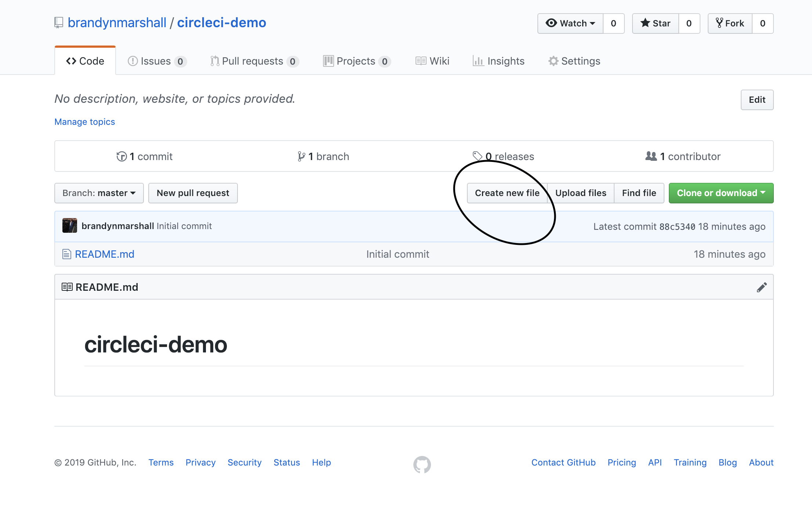Click the New pull request button

pyautogui.click(x=193, y=193)
